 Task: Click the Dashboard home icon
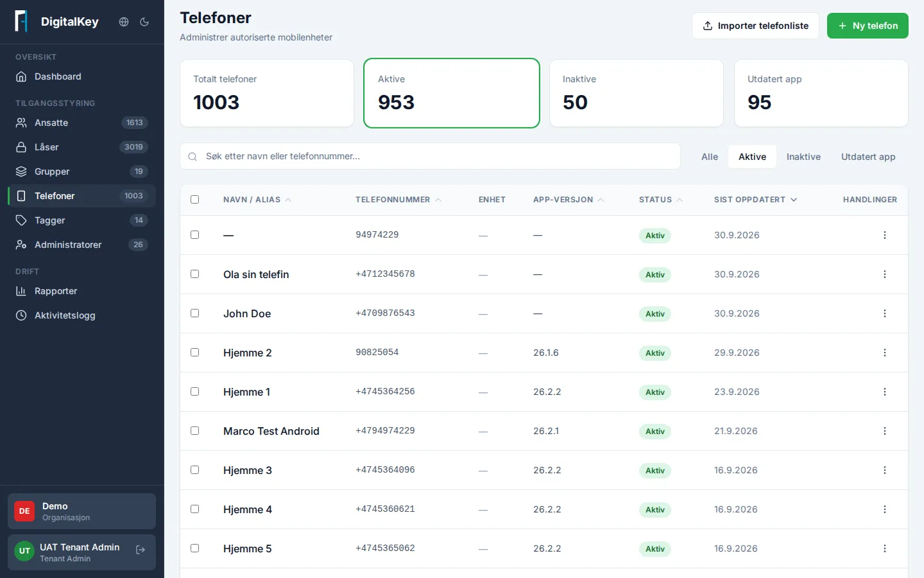(21, 76)
